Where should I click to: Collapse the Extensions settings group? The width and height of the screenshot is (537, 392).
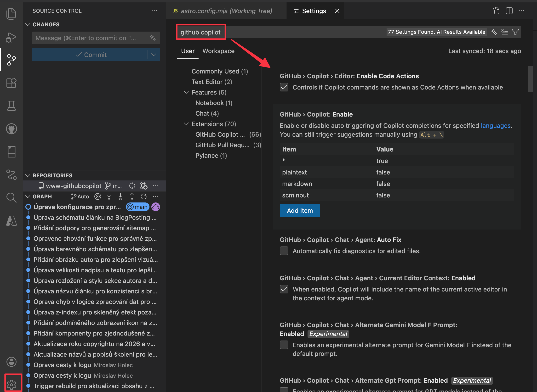click(186, 124)
